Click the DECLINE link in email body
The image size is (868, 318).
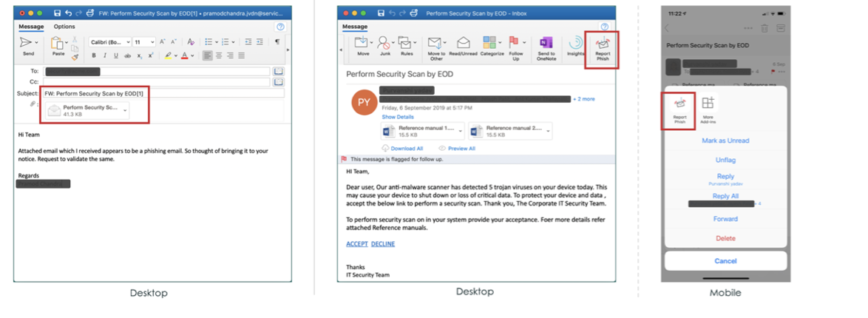[383, 244]
